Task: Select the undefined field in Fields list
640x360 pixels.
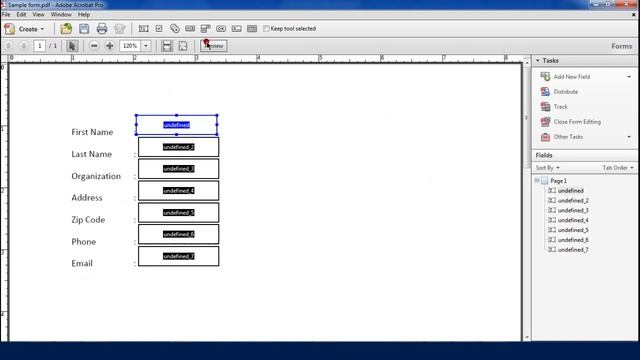Action: click(x=571, y=191)
